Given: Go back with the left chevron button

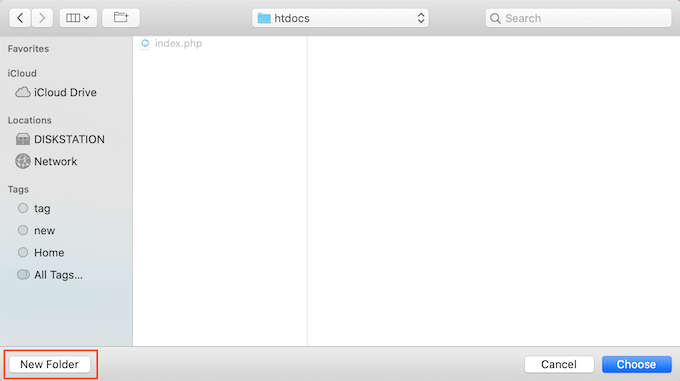Looking at the screenshot, I should point(20,18).
